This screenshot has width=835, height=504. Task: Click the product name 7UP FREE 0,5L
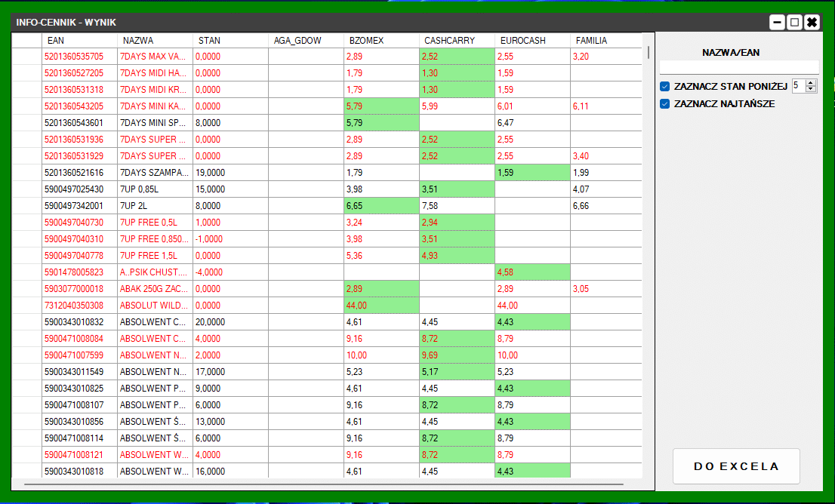tap(155, 223)
